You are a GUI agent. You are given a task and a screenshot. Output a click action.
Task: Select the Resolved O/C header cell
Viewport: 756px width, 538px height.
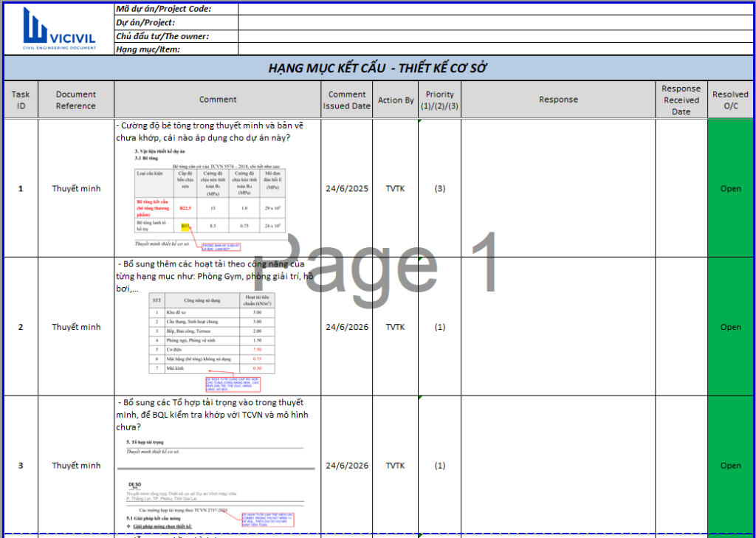click(730, 100)
